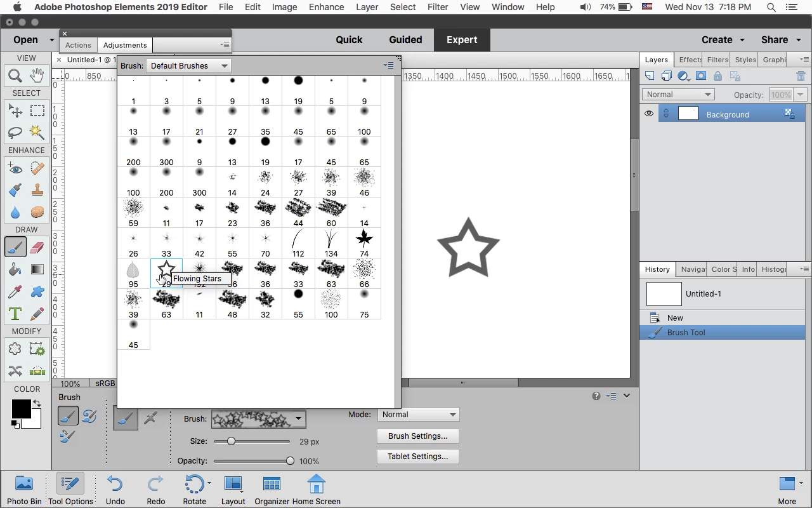Expand the Create dropdown
This screenshot has height=508, width=812.
(x=723, y=39)
